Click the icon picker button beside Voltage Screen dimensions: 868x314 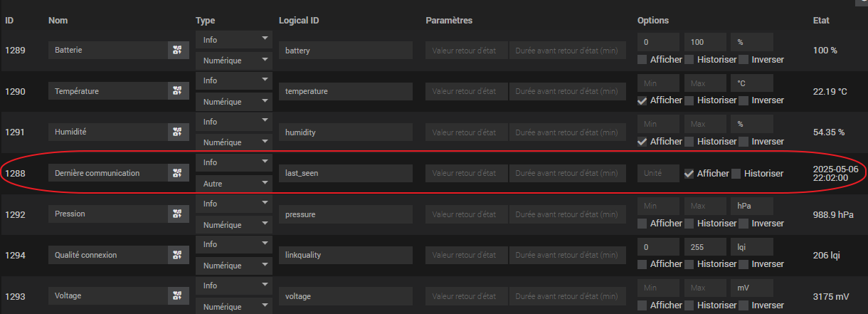[x=178, y=295]
